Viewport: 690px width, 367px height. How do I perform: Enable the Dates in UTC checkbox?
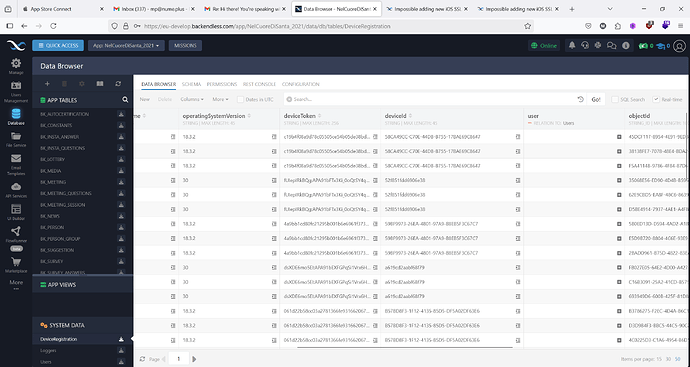240,99
